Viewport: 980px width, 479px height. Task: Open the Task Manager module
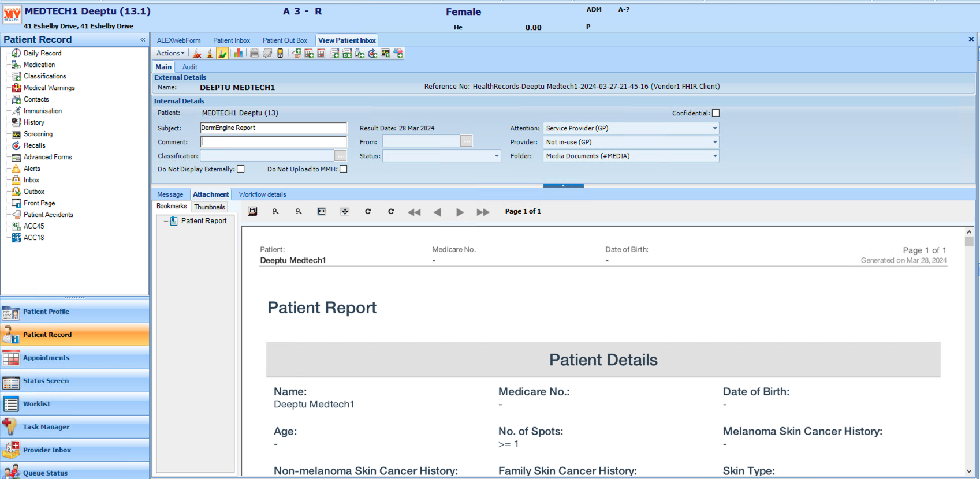46,427
